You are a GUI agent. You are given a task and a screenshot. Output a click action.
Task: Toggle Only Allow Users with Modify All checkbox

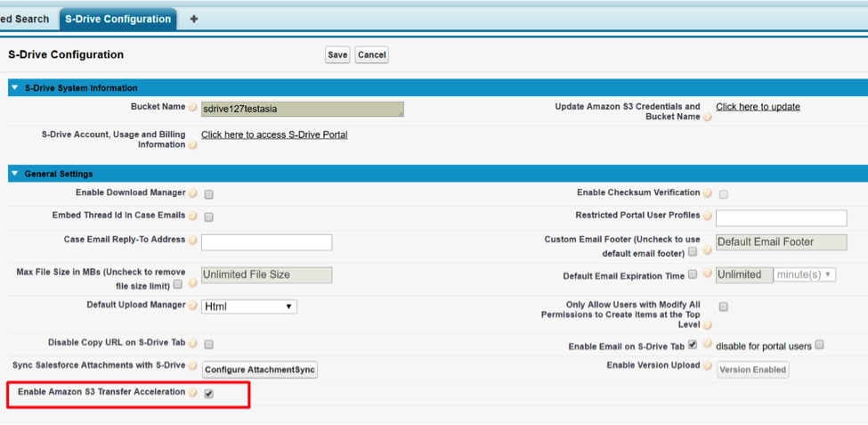724,306
